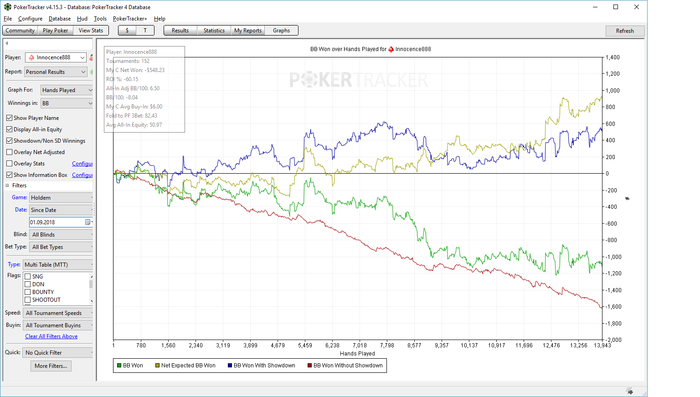Viewport: 700px width, 397px height.
Task: Click Configure link beside Show Information Box
Action: pos(82,175)
